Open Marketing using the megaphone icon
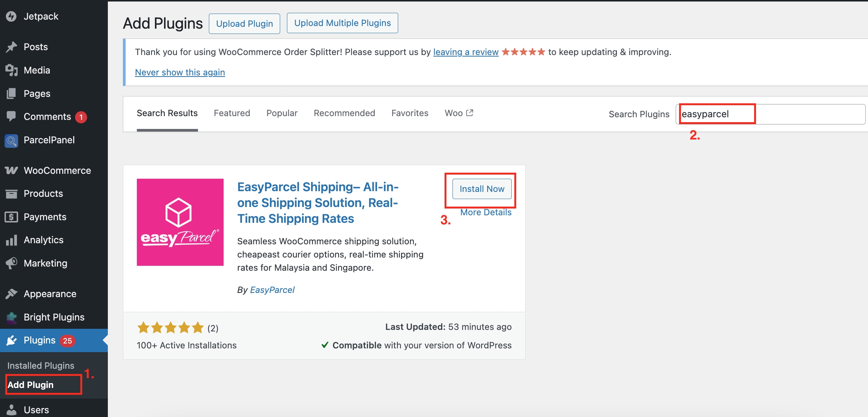The width and height of the screenshot is (868, 417). 11,263
